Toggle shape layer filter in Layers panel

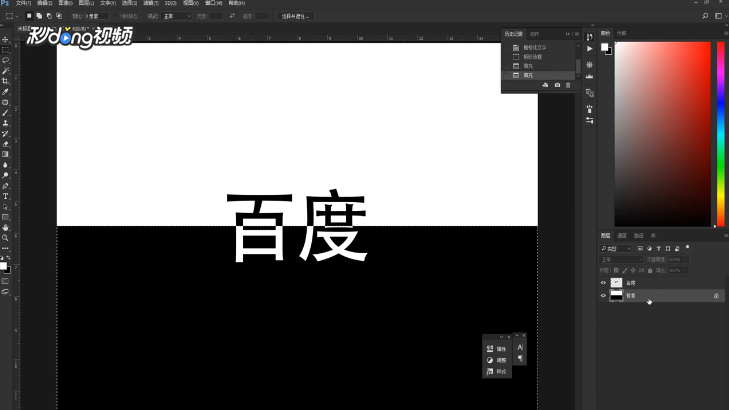coord(668,249)
